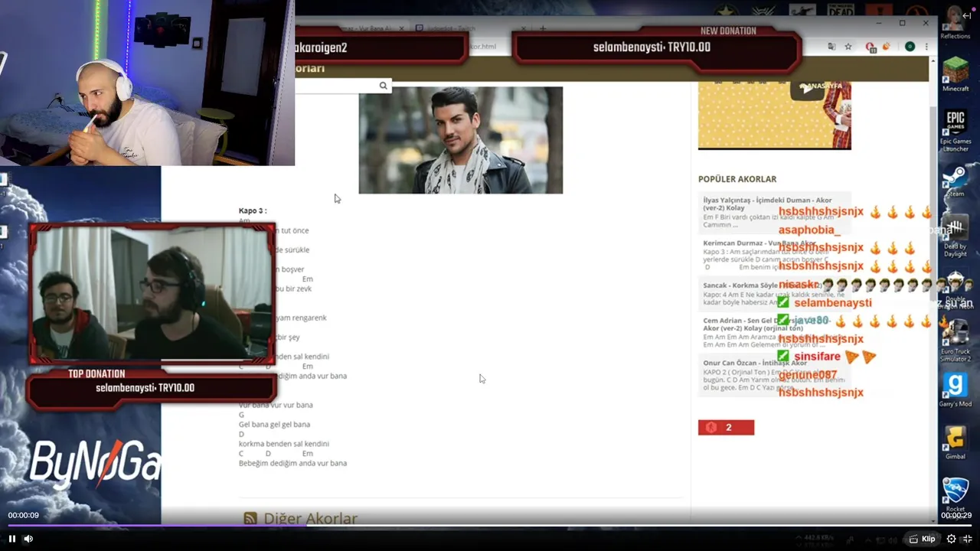980x551 pixels.
Task: Click the streamer webcam with white headphones
Action: tap(147, 83)
